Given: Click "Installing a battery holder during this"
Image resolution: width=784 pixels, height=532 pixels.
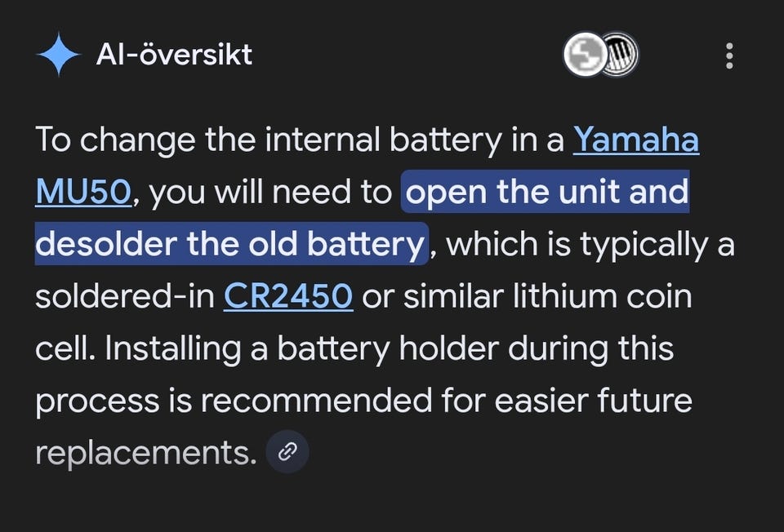Looking at the screenshot, I should (354, 349).
